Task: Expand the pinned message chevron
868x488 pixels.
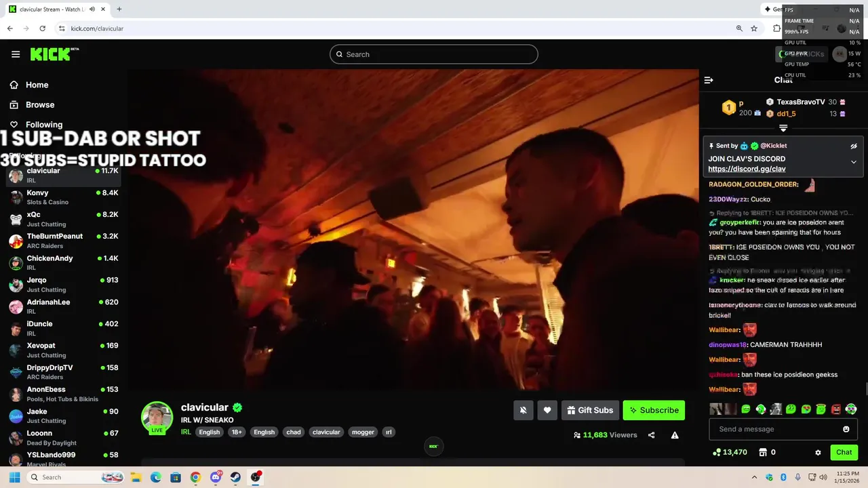Action: [854, 162]
